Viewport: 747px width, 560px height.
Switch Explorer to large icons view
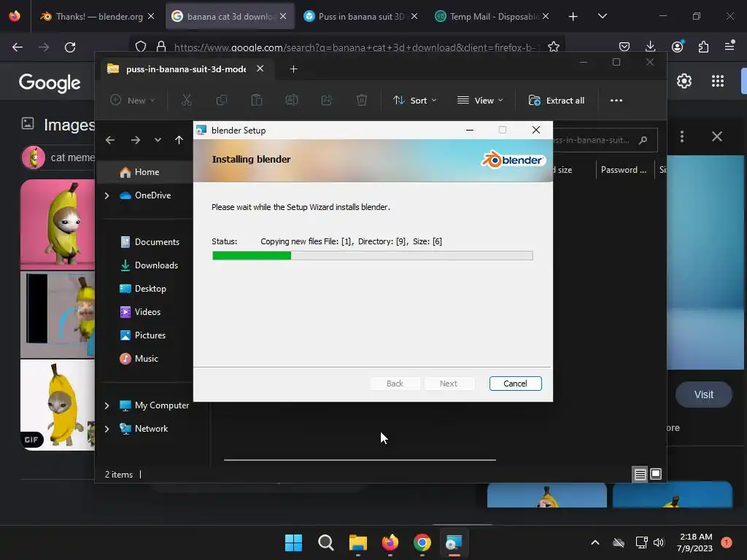tap(656, 474)
